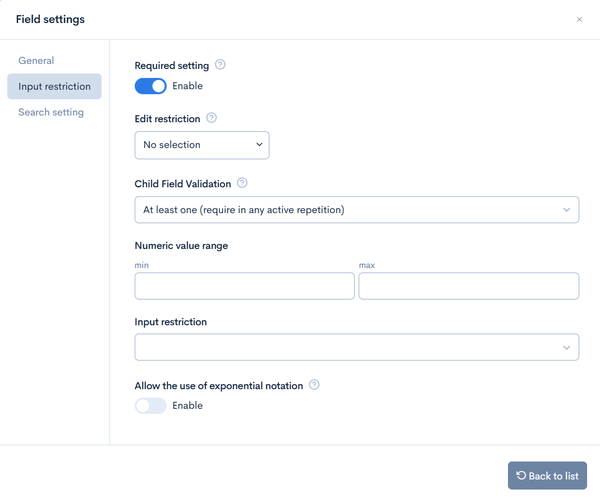Click Enable label next to Required setting switch
The height and width of the screenshot is (503, 600).
[x=188, y=86]
